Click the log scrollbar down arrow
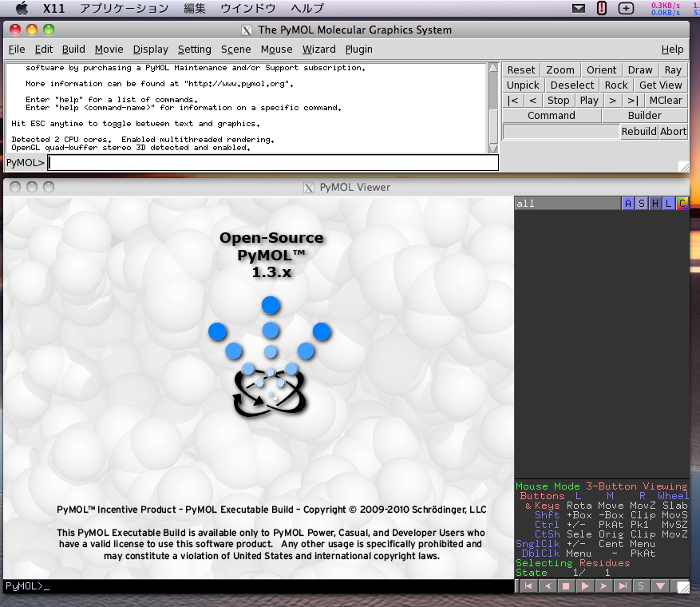This screenshot has height=607, width=700. [493, 149]
